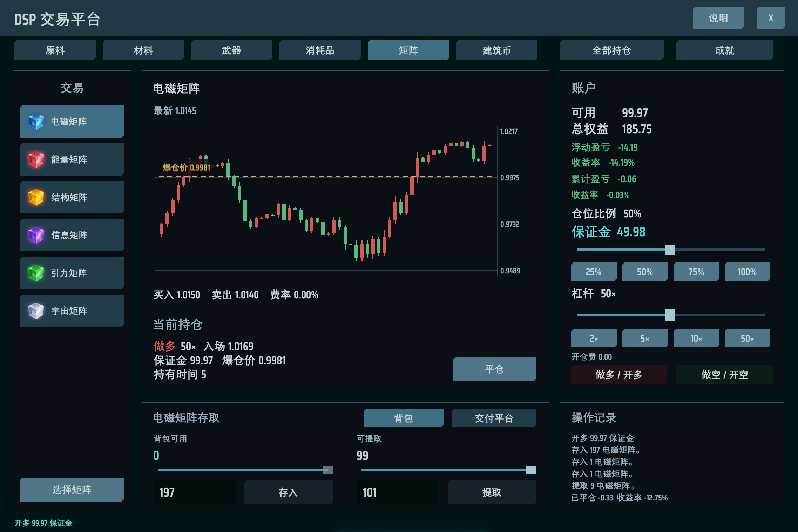
Task: Click the 选择矩阵 button
Action: coord(72,490)
